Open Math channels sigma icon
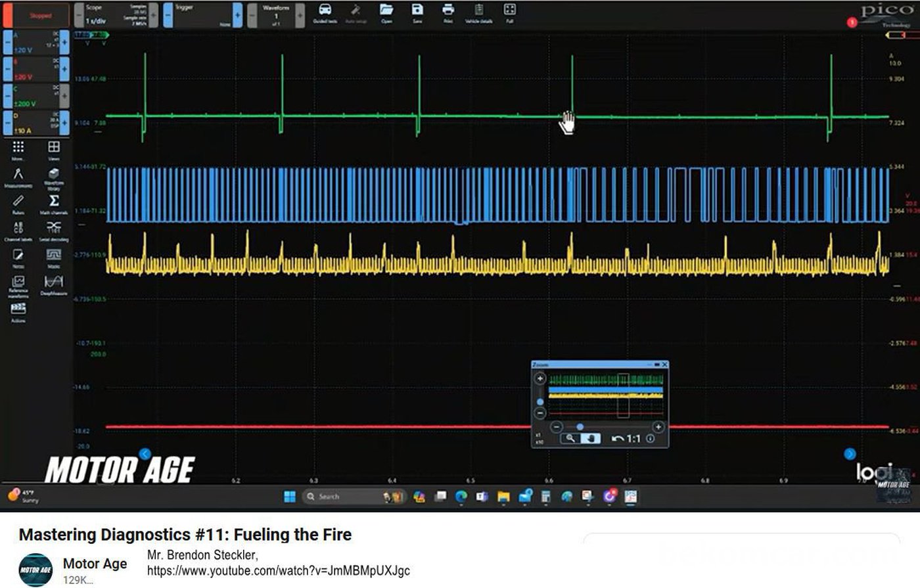Screen dimensions: 920x588 coord(54,202)
